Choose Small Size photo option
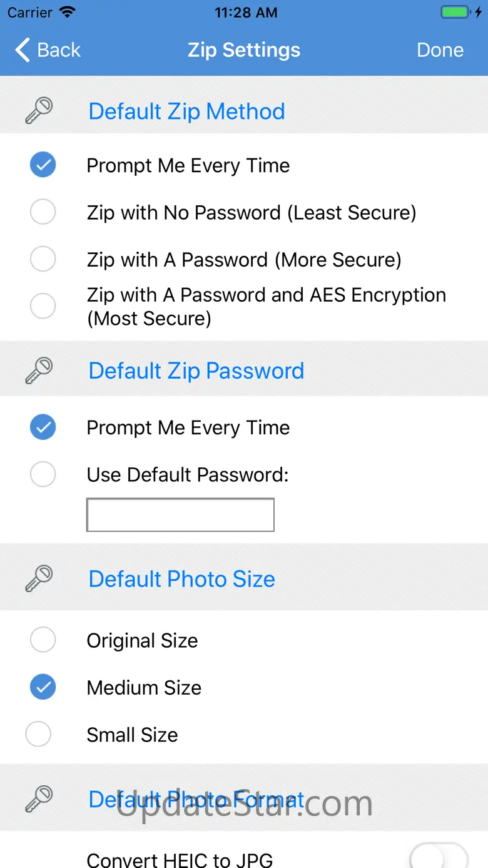488x868 pixels. click(38, 734)
